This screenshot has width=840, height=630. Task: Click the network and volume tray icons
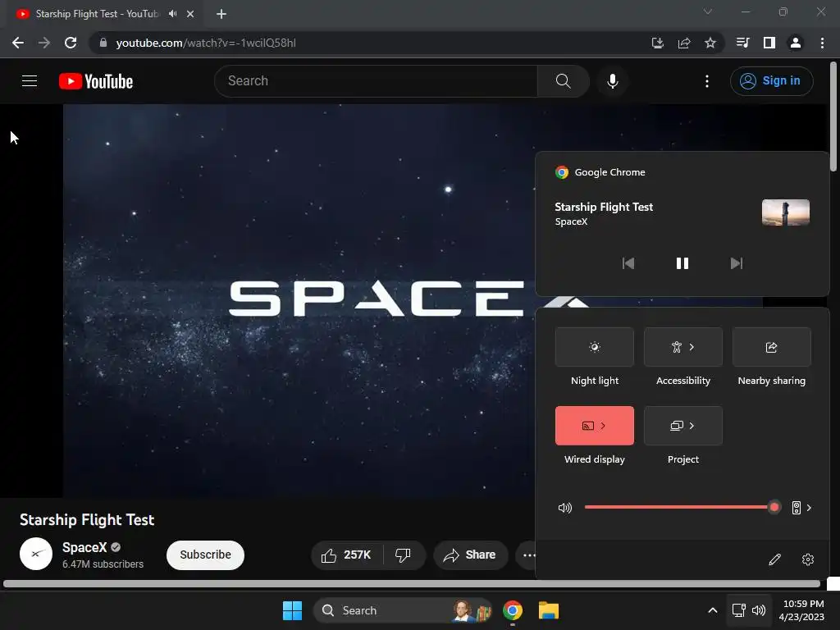pos(749,610)
